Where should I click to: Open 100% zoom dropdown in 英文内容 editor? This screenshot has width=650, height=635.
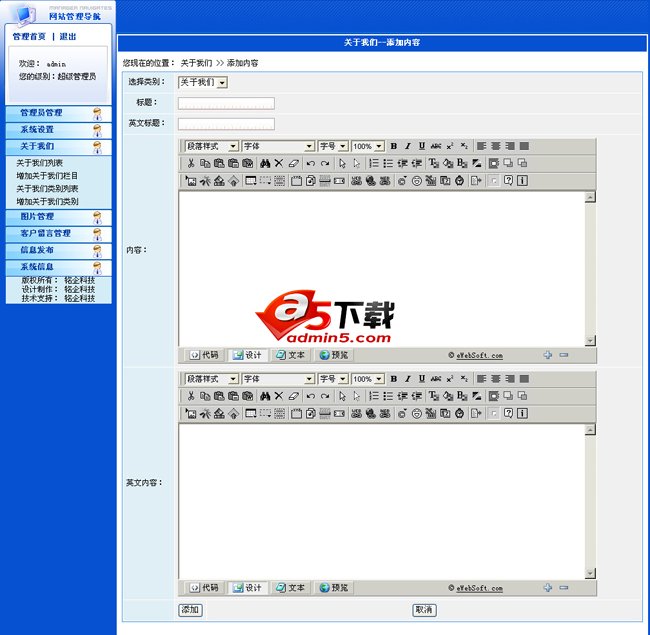point(368,378)
